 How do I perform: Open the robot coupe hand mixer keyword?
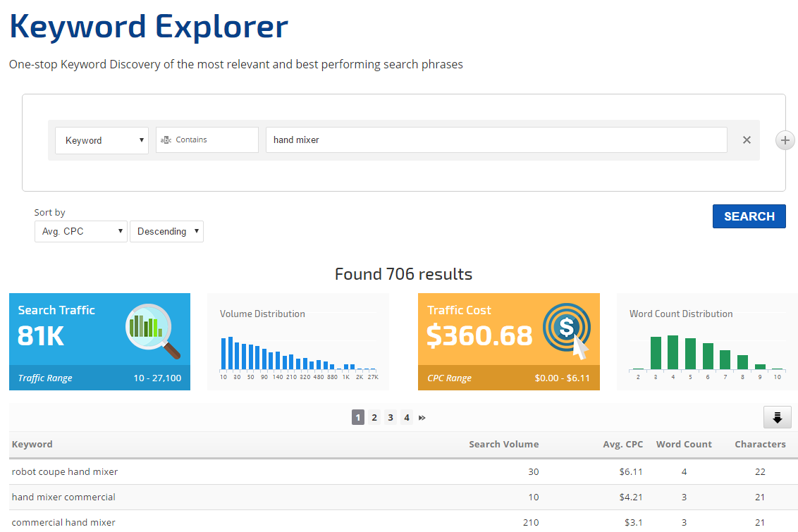pyautogui.click(x=65, y=471)
